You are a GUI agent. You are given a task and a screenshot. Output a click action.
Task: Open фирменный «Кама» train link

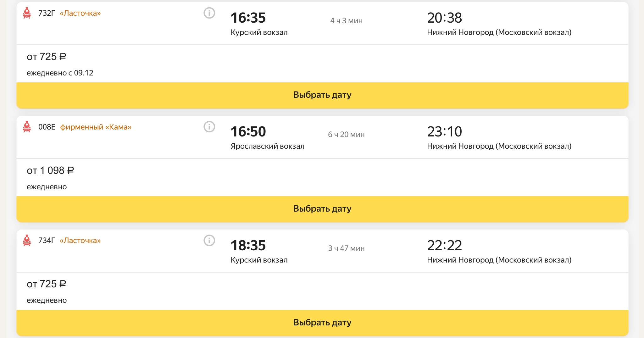point(96,127)
